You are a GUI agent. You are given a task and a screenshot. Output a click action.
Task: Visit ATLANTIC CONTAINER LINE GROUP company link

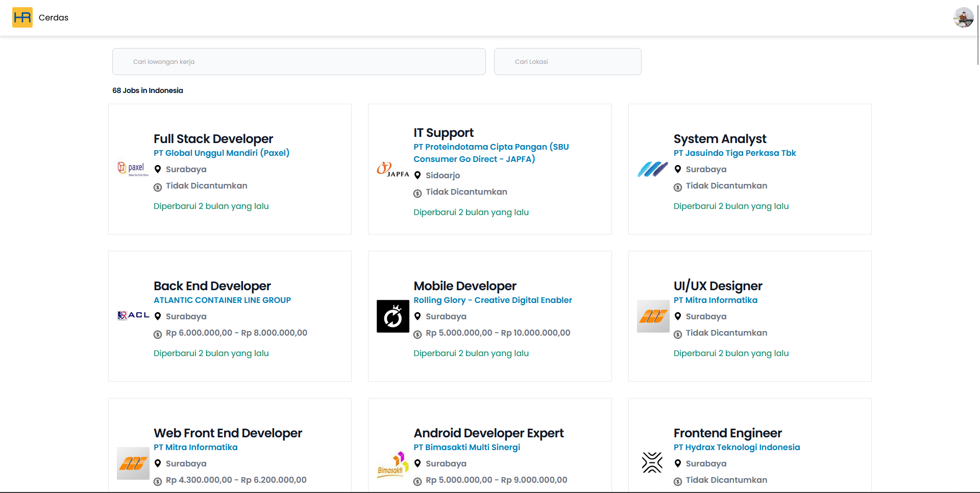coord(222,300)
